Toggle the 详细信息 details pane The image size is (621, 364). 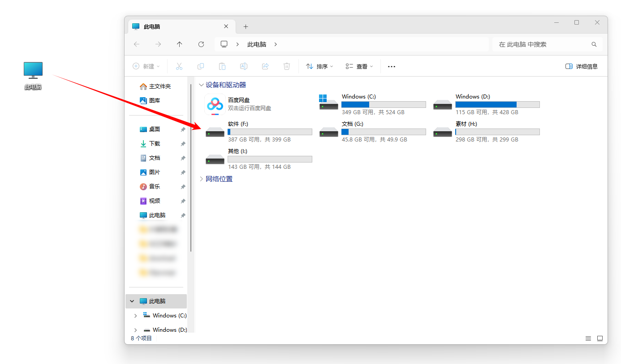(582, 66)
